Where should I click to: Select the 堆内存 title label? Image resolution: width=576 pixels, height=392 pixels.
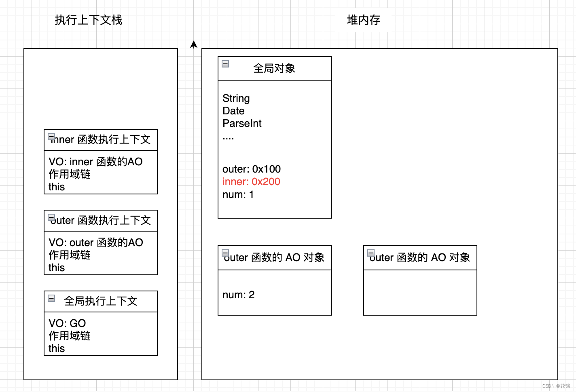pyautogui.click(x=364, y=20)
